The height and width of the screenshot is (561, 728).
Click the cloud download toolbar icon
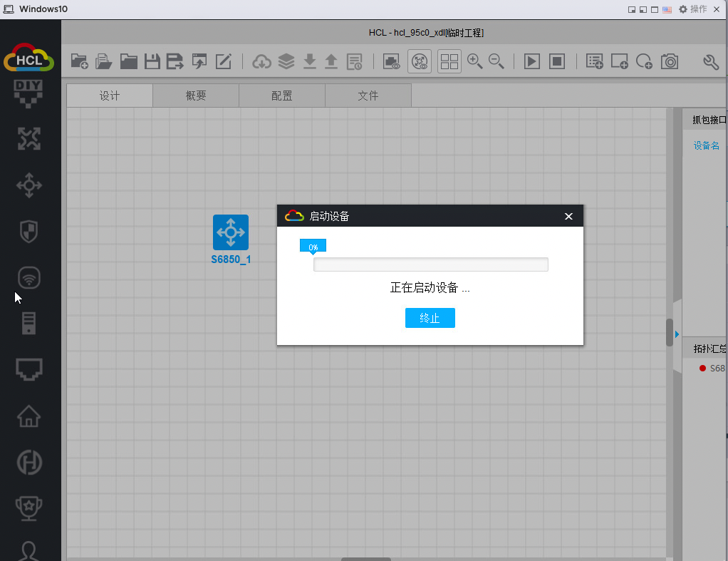coord(262,61)
